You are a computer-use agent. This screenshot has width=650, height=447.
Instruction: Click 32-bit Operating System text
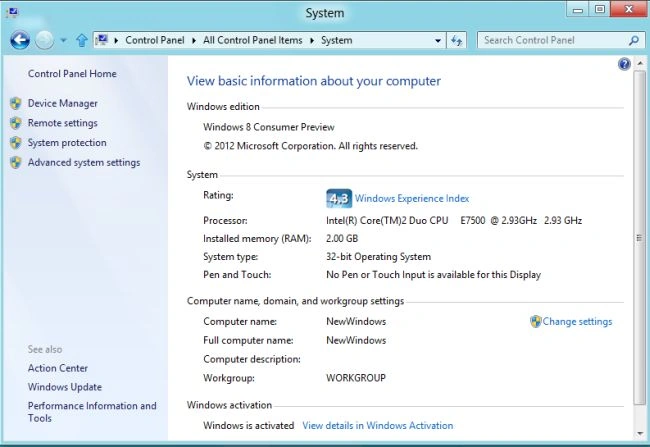click(378, 257)
